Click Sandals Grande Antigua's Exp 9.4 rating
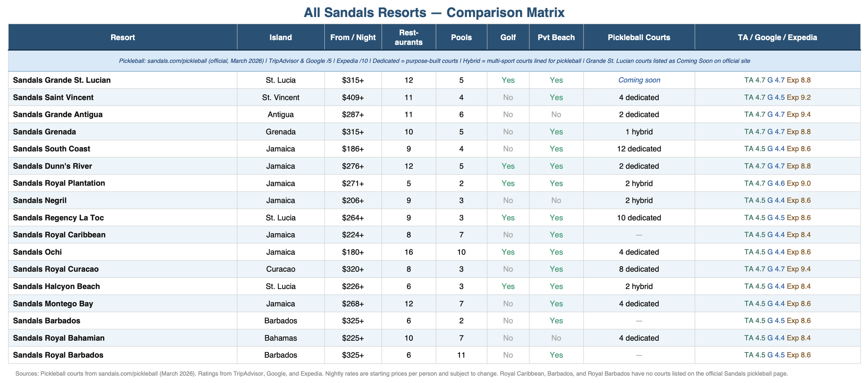 799,114
